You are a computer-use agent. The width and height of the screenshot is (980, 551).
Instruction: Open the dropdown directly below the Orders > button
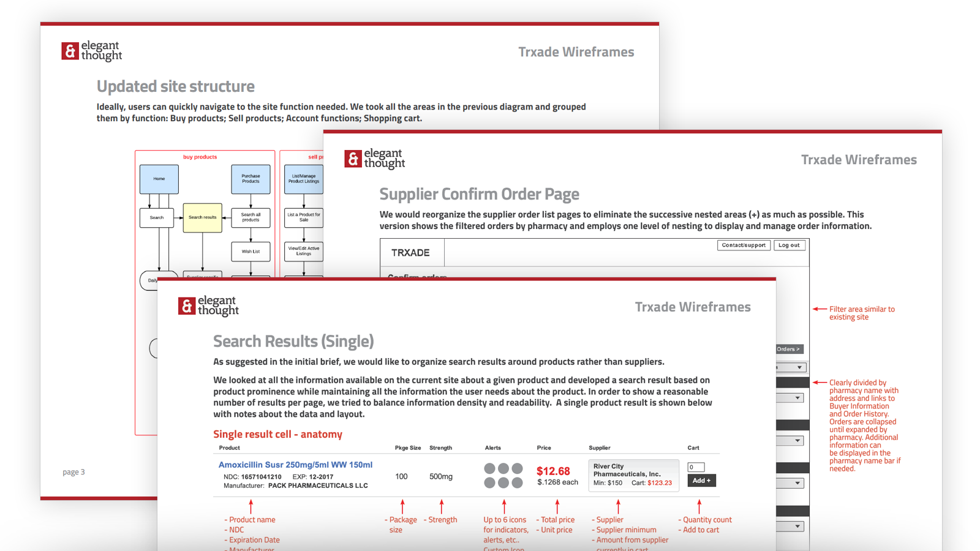pyautogui.click(x=791, y=367)
